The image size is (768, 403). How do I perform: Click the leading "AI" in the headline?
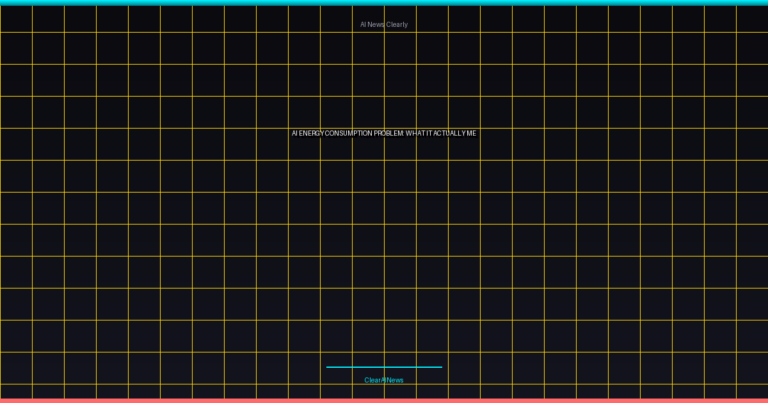tap(294, 133)
